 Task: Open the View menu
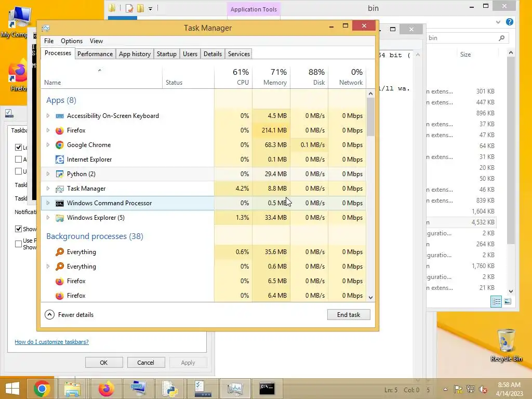(x=96, y=41)
